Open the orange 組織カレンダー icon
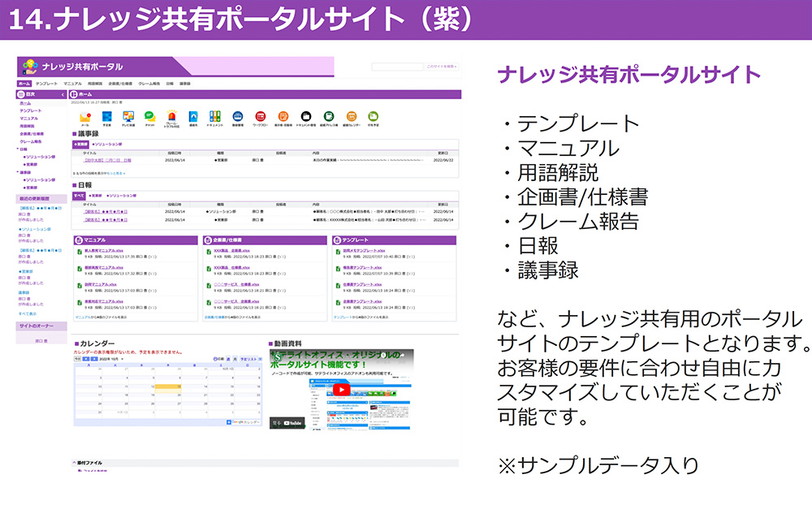The width and height of the screenshot is (812, 531). [x=351, y=117]
